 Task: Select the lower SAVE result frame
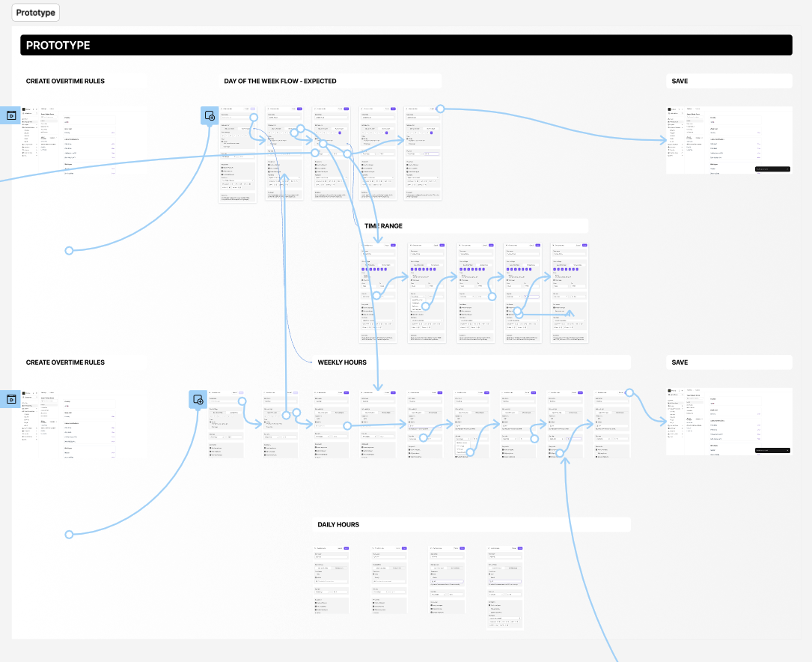729,422
